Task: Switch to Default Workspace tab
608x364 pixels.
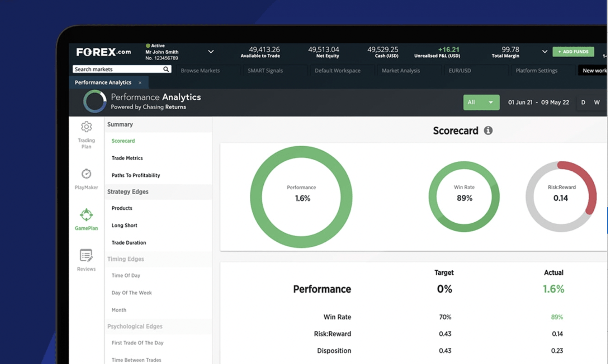Action: 337,71
